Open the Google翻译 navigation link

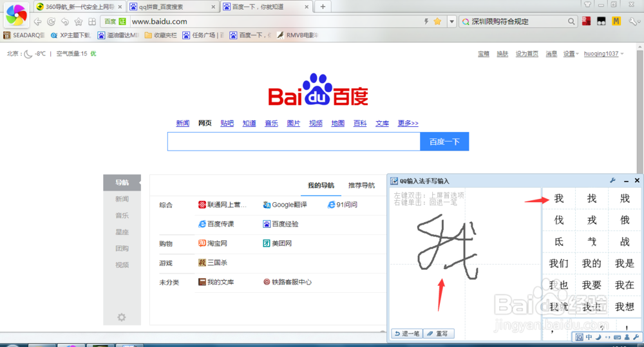pyautogui.click(x=285, y=205)
